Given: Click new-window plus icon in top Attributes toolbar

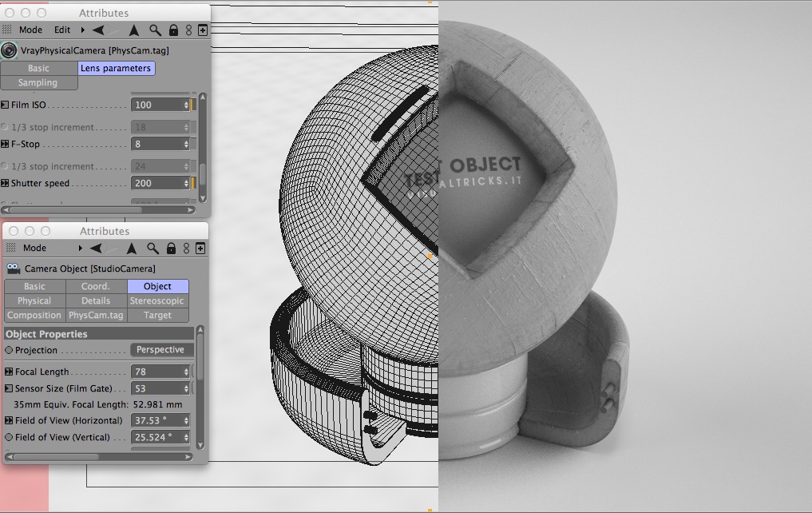Looking at the screenshot, I should coord(203,30).
